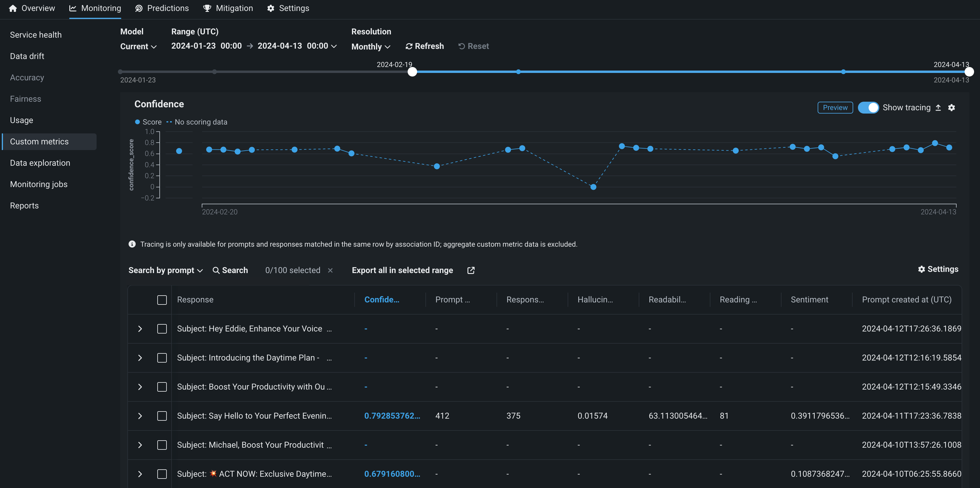980x488 pixels.
Task: Clear selection with the X icon
Action: (330, 270)
